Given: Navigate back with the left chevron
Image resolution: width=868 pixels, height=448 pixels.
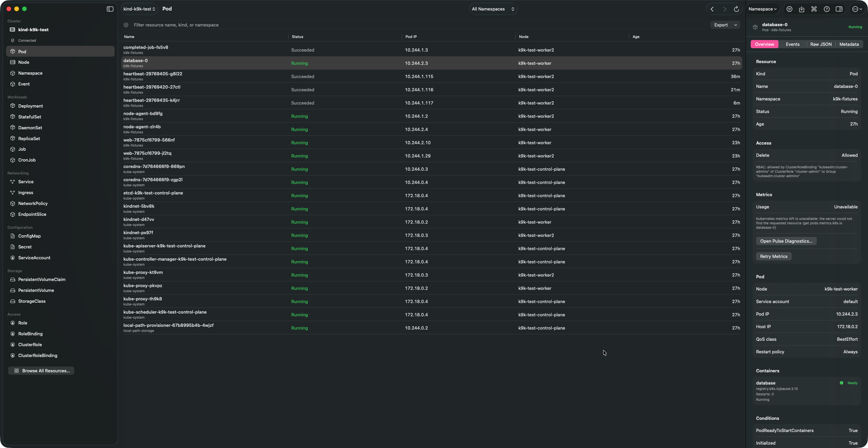Looking at the screenshot, I should click(x=712, y=9).
